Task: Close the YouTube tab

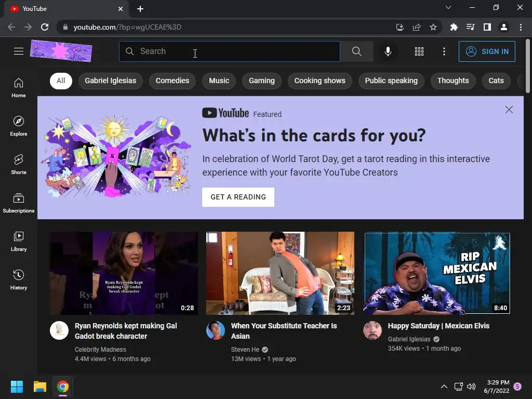Action: tap(121, 9)
